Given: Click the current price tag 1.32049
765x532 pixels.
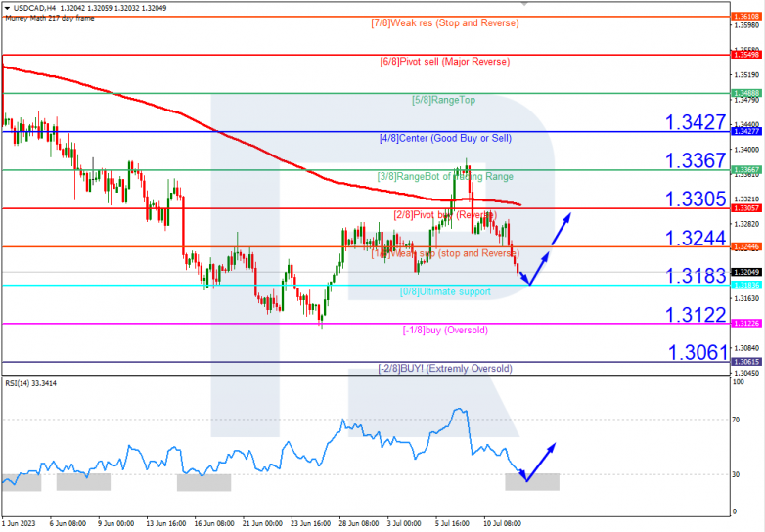Looking at the screenshot, I should click(x=746, y=272).
